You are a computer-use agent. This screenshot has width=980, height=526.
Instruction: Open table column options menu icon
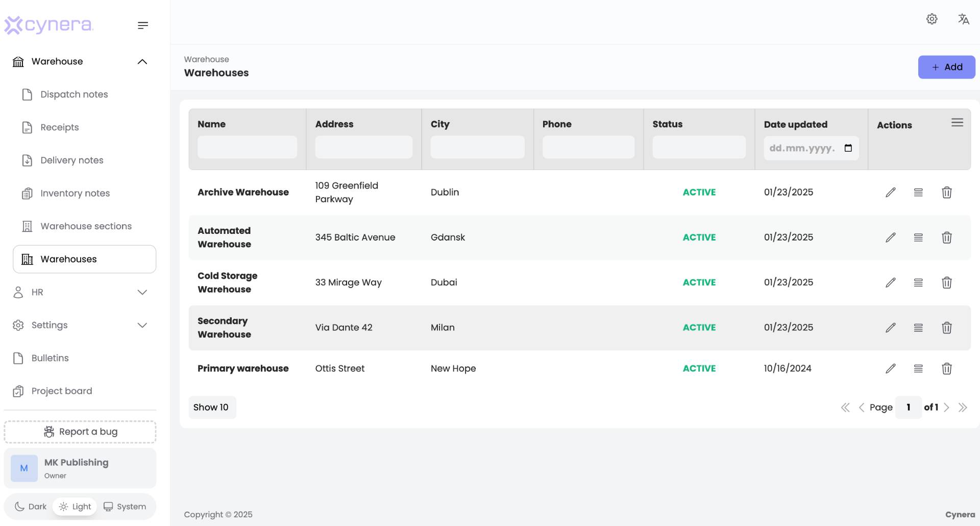[x=957, y=123]
